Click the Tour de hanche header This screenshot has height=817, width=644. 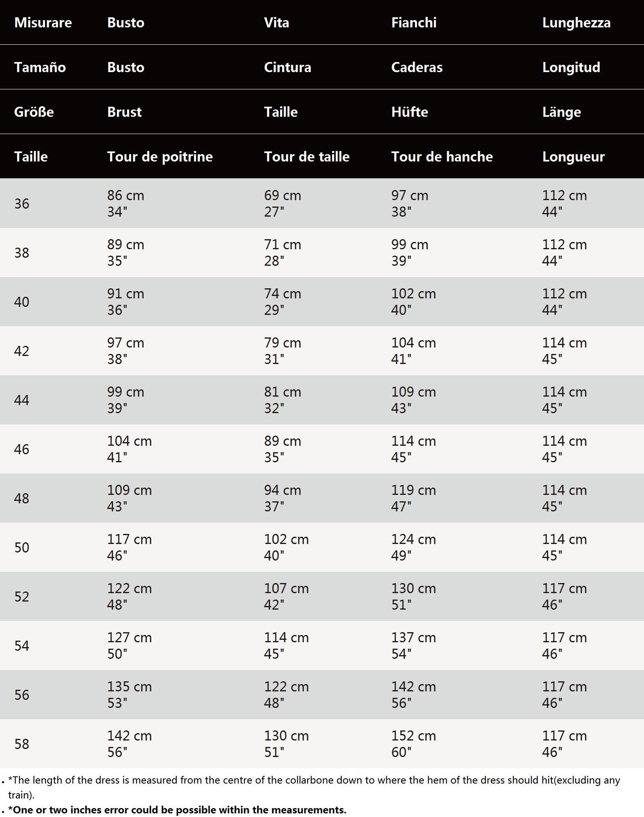coord(442,157)
